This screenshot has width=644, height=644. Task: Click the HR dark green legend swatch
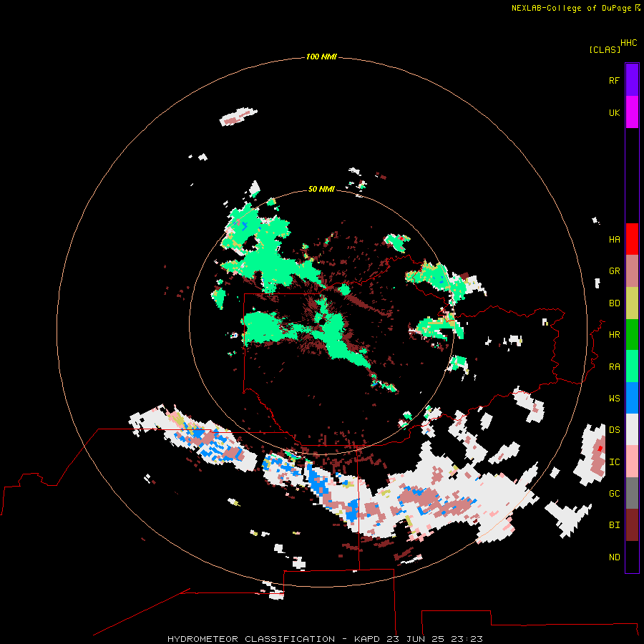(x=632, y=335)
